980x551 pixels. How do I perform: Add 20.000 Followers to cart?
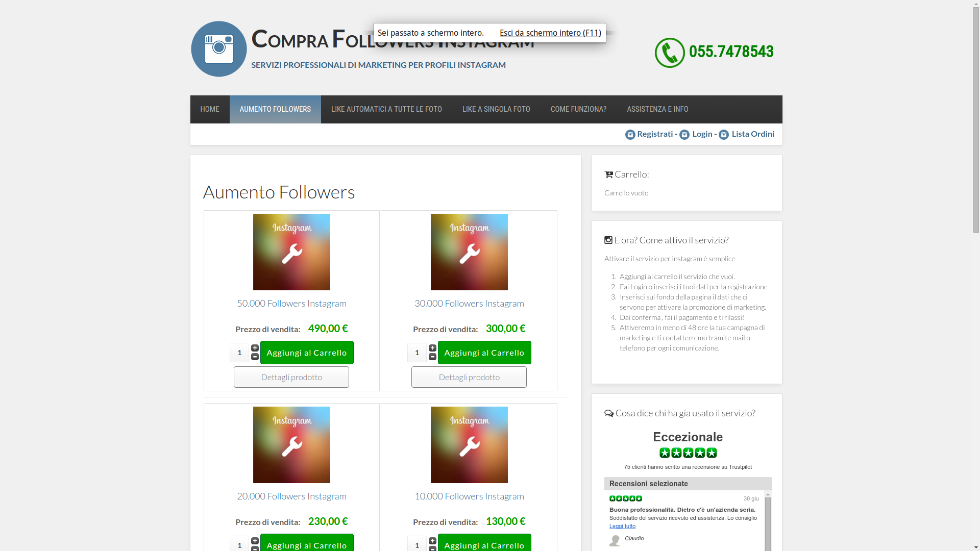pyautogui.click(x=307, y=543)
